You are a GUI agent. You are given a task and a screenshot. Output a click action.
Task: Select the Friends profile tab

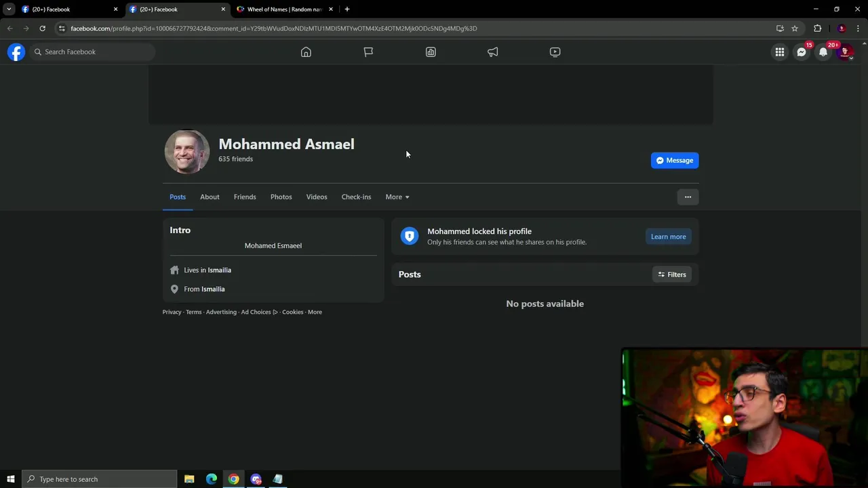click(x=245, y=197)
